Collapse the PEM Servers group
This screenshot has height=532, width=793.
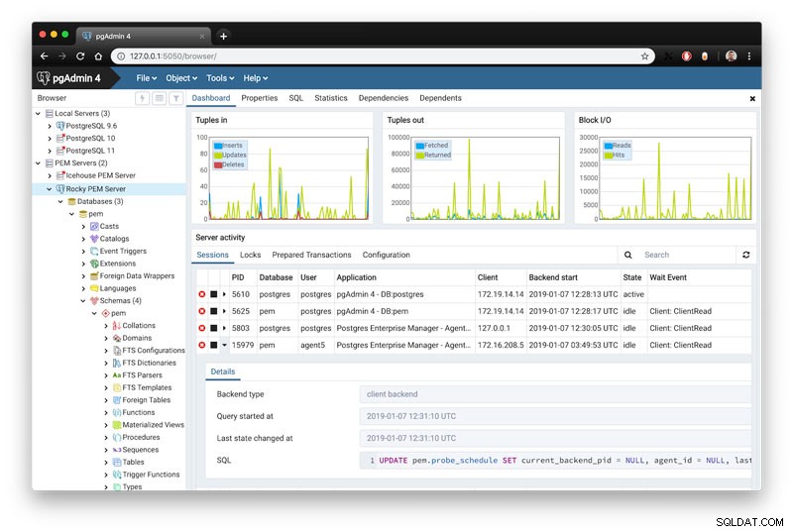(38, 163)
